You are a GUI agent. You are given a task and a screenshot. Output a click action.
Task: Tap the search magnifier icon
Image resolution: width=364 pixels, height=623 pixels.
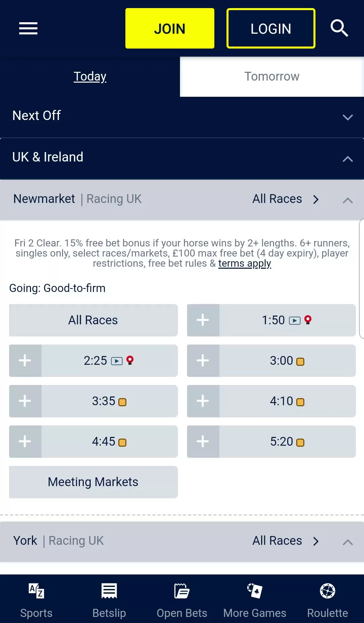pyautogui.click(x=339, y=28)
